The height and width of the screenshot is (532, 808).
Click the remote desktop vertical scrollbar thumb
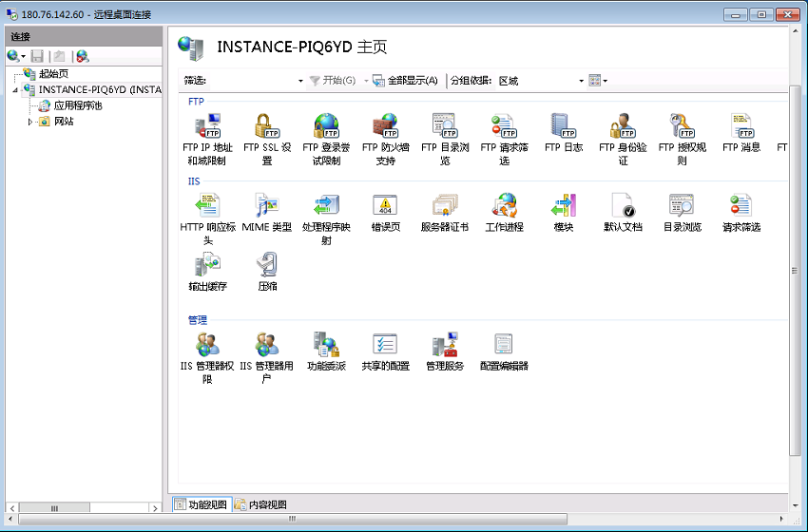click(x=795, y=271)
